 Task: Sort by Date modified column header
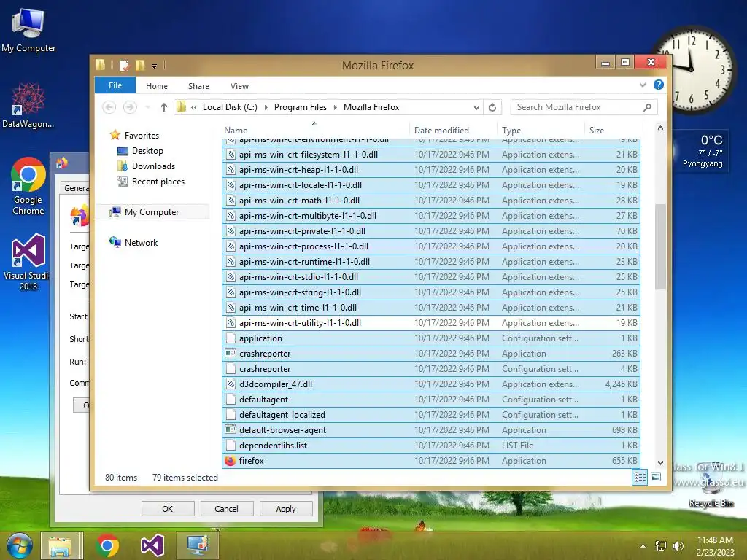[x=453, y=130]
